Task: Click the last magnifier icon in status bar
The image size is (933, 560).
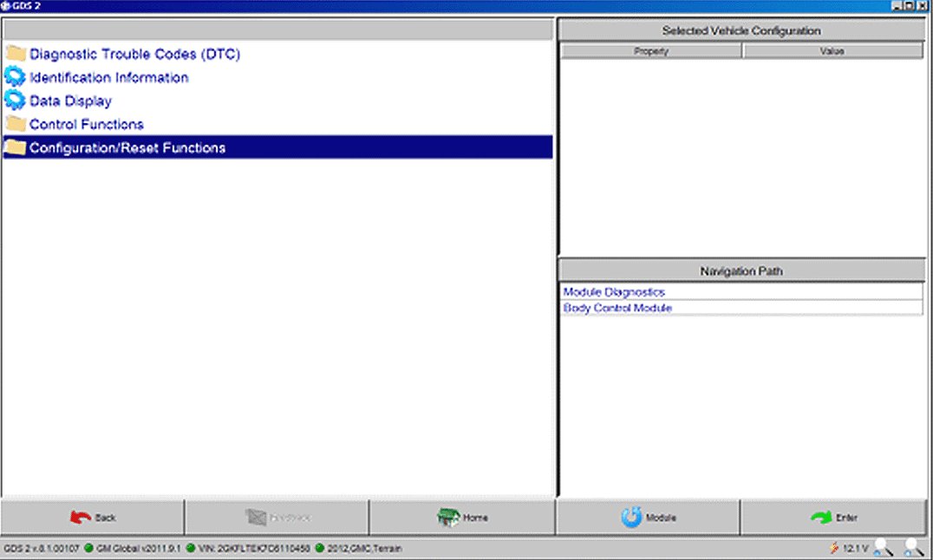Action: (913, 547)
